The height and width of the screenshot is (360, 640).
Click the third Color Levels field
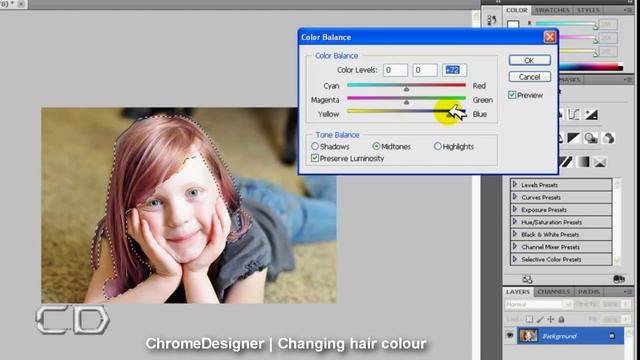pyautogui.click(x=454, y=70)
